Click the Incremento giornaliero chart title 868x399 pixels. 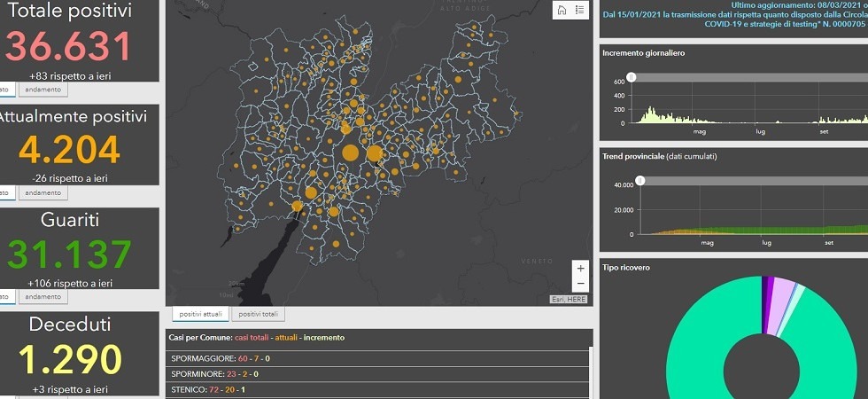[x=644, y=53]
